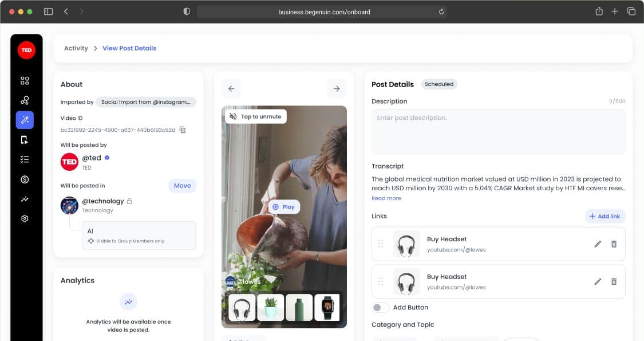Select smartwatch product thumbnail
Viewport: 644px width, 341px height.
click(327, 307)
